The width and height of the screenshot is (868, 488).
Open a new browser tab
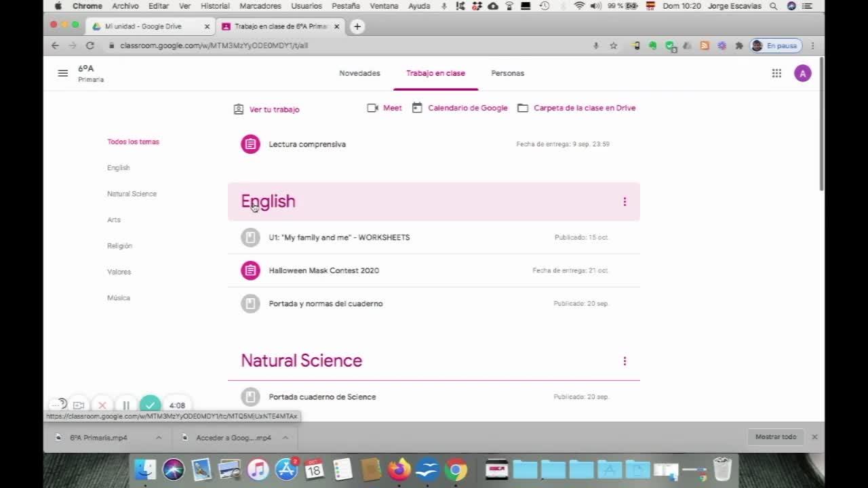(x=357, y=26)
